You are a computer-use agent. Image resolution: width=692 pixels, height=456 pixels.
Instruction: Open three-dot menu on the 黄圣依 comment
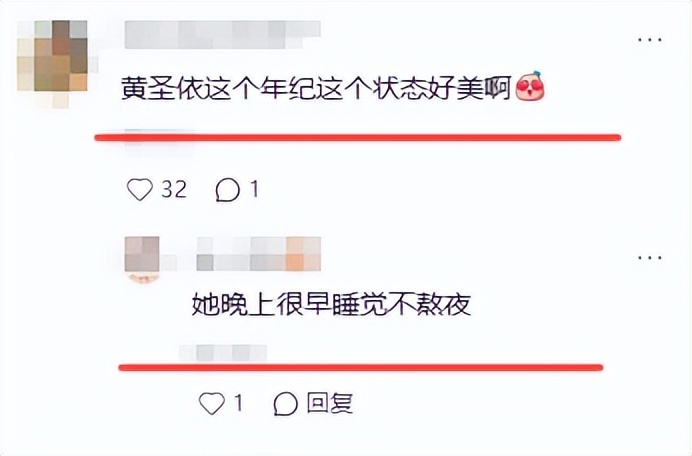tap(650, 40)
